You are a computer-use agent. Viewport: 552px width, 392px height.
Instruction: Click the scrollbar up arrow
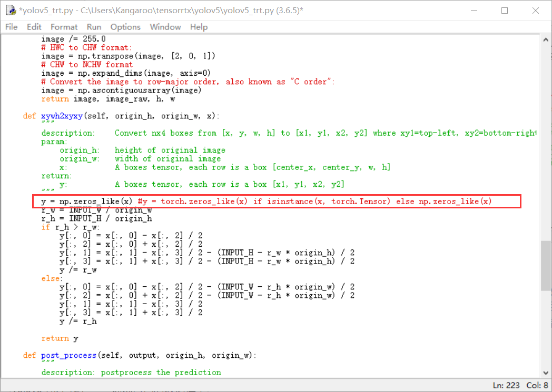546,40
